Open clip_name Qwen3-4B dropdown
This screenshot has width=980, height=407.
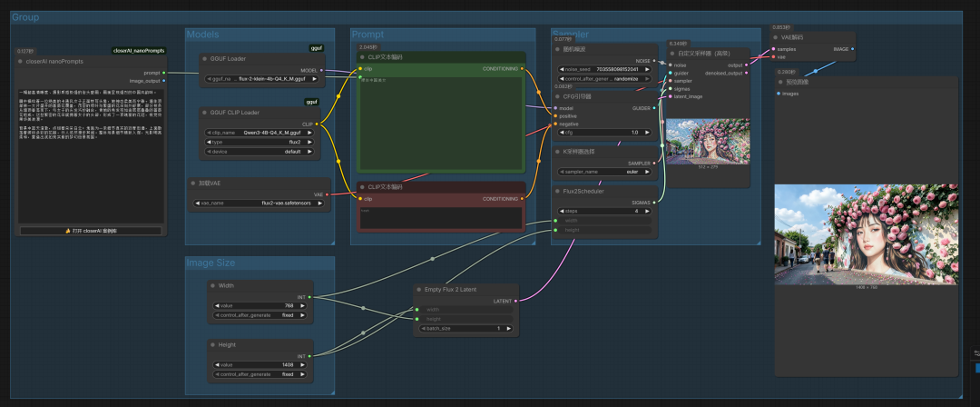click(260, 133)
